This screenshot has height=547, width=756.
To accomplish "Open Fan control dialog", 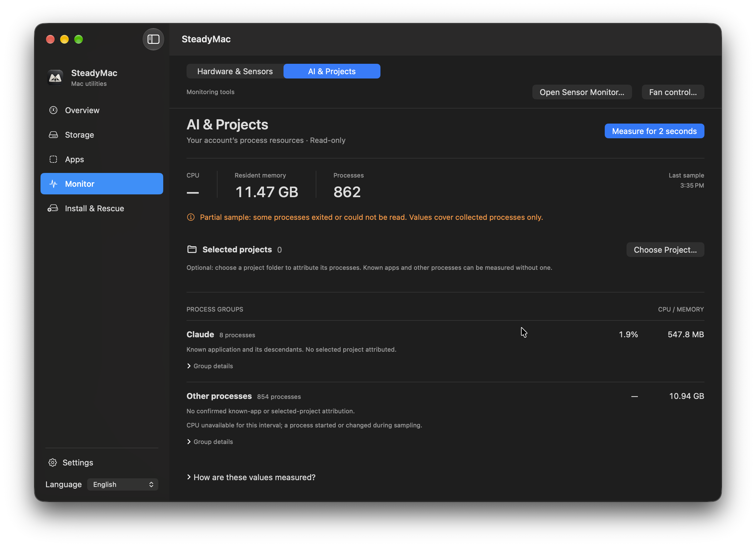I will [x=673, y=92].
